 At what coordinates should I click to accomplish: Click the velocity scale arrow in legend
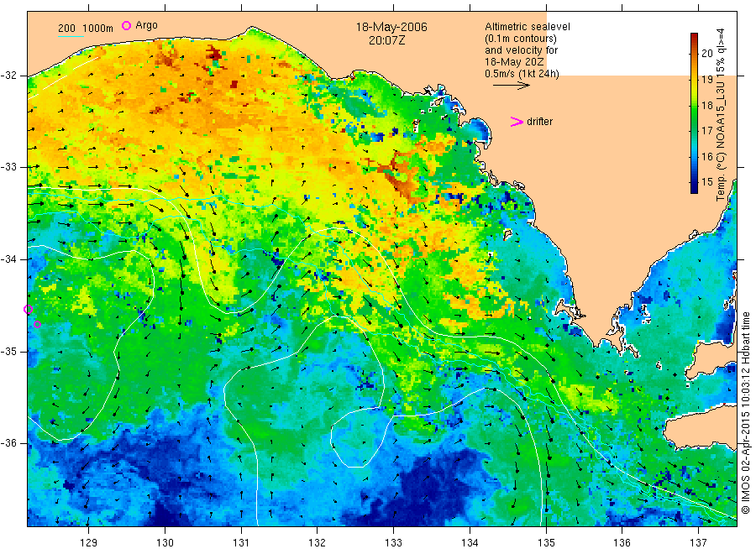[x=512, y=86]
